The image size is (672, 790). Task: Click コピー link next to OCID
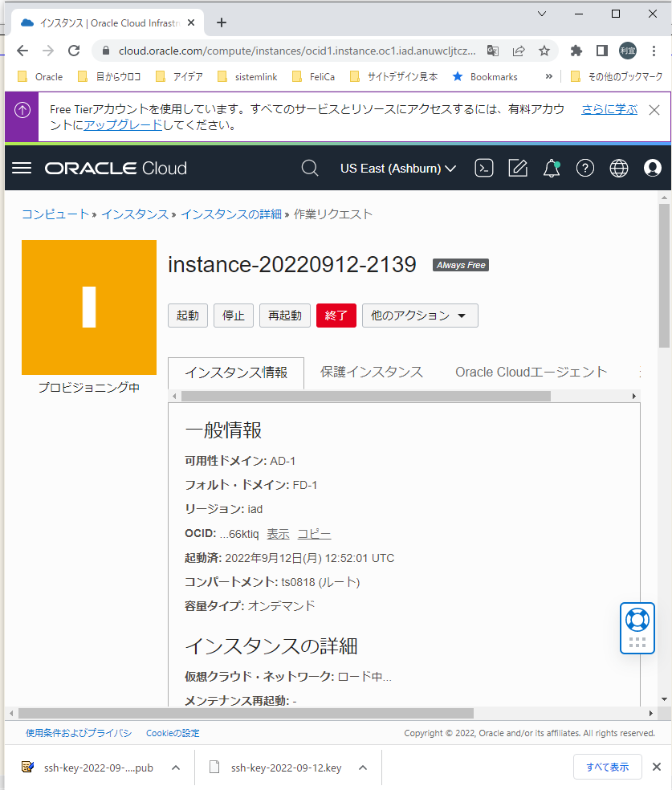point(315,534)
